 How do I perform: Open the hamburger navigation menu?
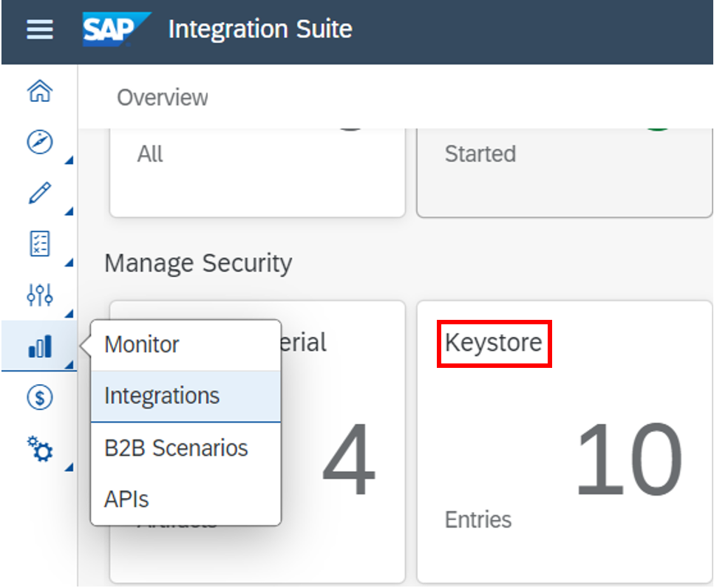pyautogui.click(x=40, y=30)
